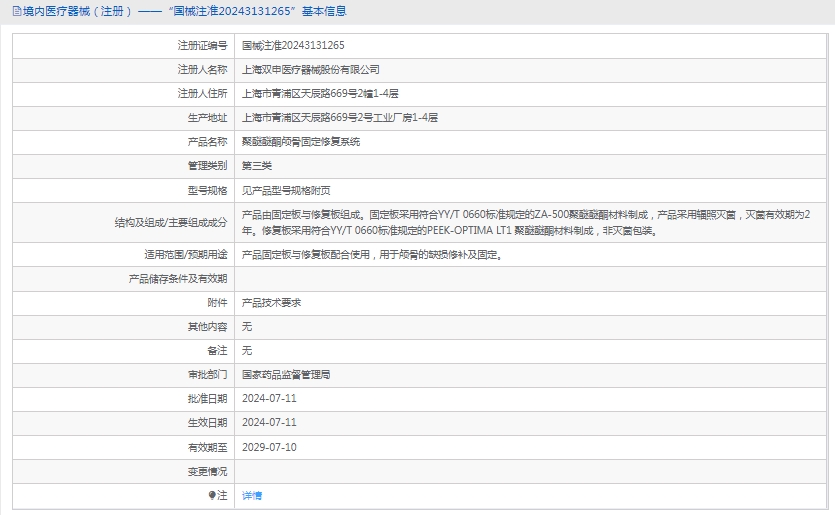
Task: Open the 详情 link in the last row
Action: click(252, 495)
